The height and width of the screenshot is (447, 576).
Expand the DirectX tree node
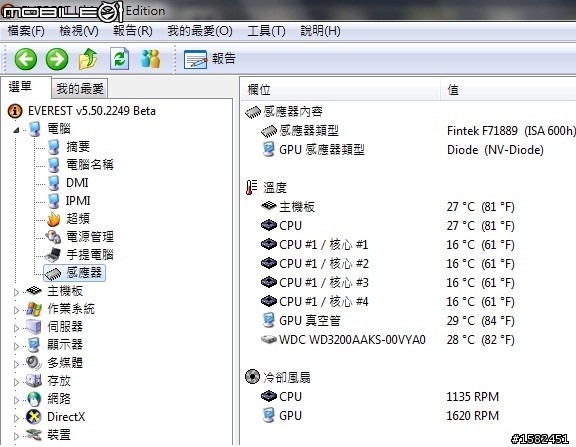tap(16, 418)
